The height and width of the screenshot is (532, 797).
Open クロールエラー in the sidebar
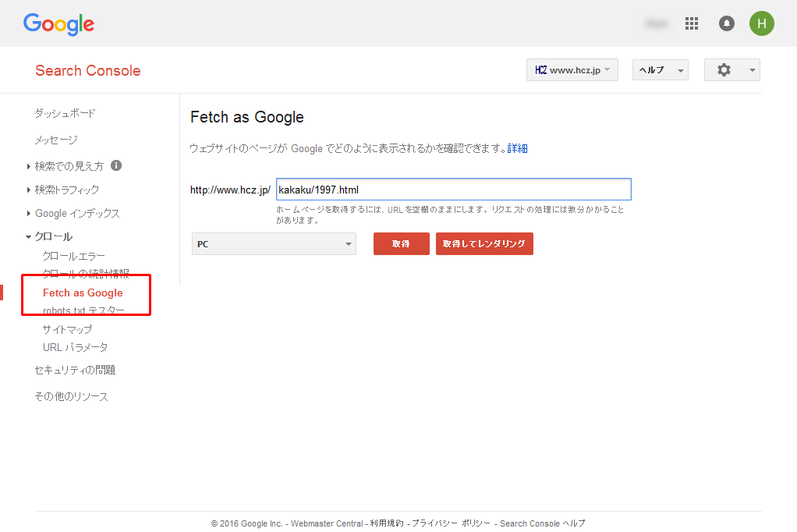pyautogui.click(x=74, y=256)
